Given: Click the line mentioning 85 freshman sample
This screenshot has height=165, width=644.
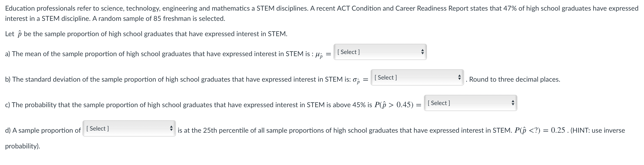Looking at the screenshot, I should click(x=115, y=19).
